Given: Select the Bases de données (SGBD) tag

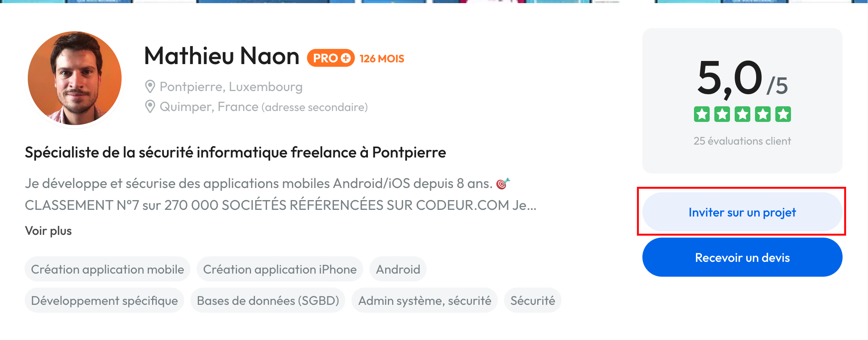Looking at the screenshot, I should click(x=268, y=301).
